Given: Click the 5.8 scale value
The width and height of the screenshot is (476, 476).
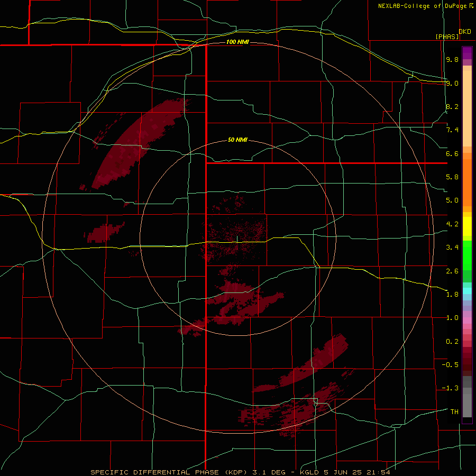Looking at the screenshot, I should [452, 177].
